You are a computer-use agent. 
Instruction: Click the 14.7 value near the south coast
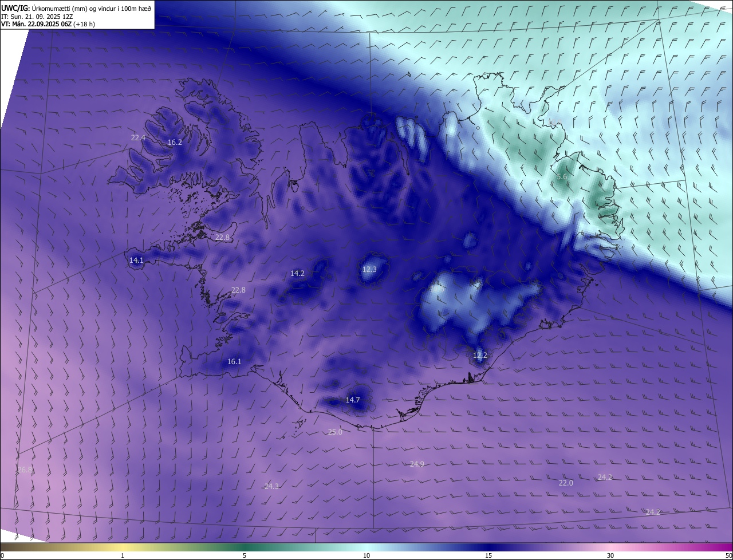point(353,400)
